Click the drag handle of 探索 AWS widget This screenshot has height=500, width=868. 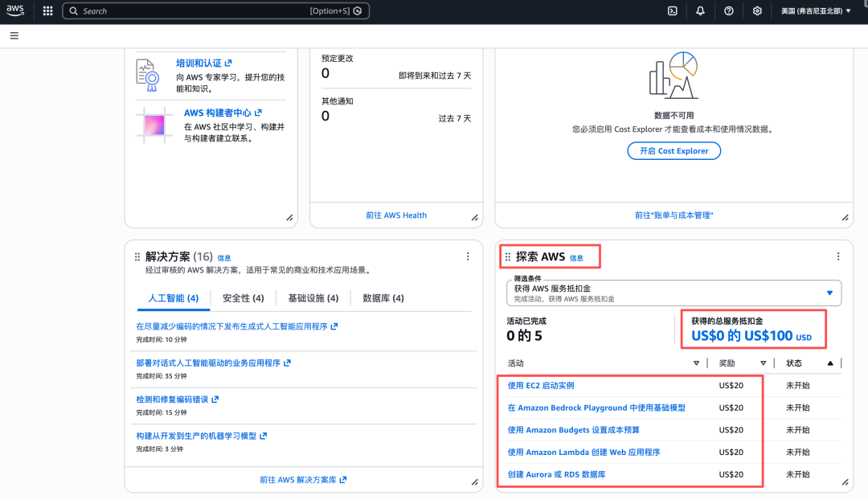508,257
